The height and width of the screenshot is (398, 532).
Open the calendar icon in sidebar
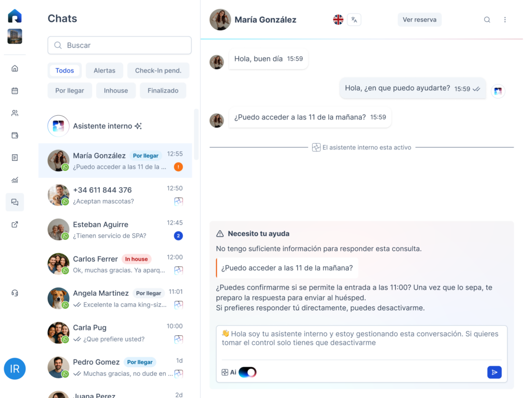click(15, 91)
